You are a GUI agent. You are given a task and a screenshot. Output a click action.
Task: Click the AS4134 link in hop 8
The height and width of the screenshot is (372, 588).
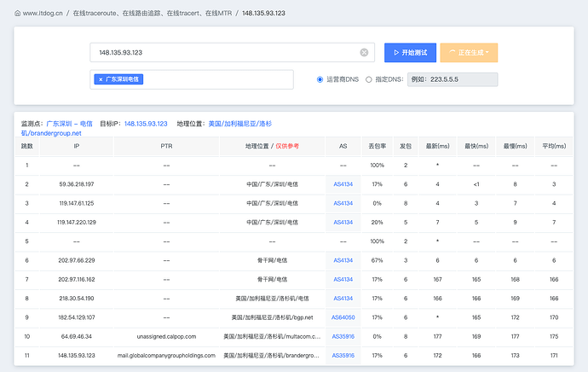343,299
